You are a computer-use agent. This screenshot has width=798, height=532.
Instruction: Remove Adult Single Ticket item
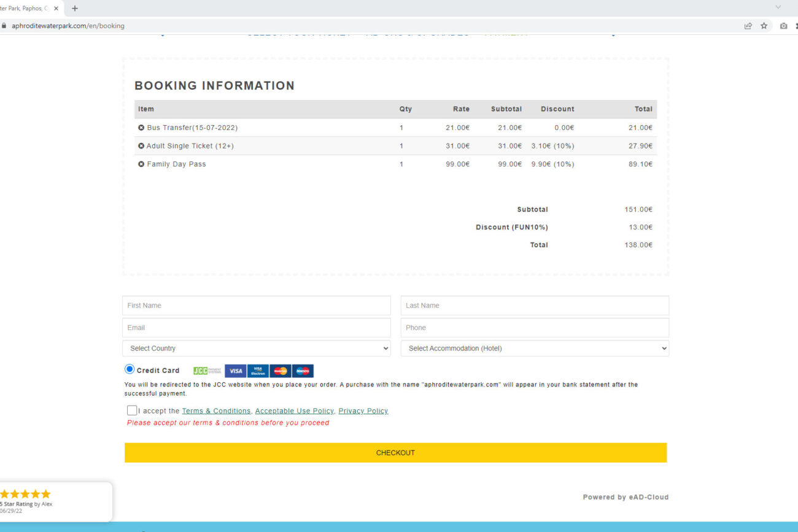141,146
